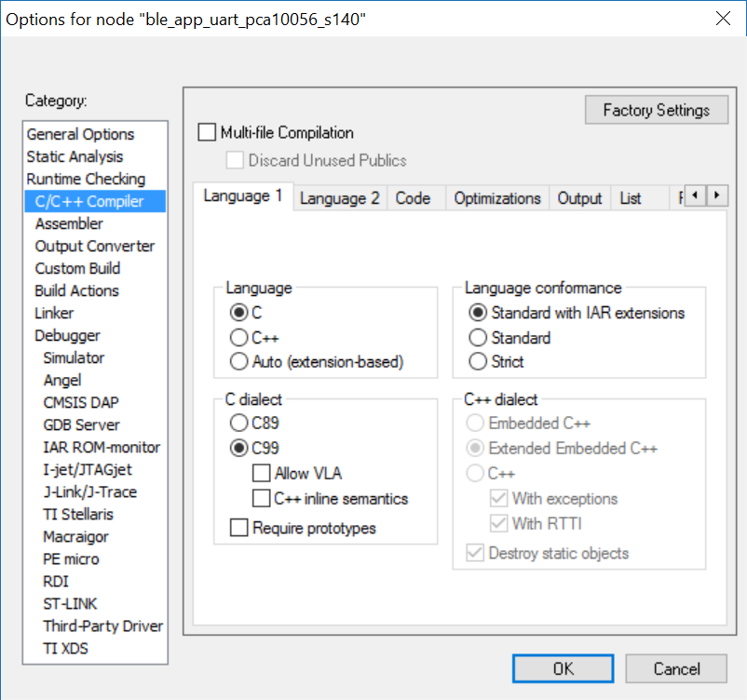Viewport: 747px width, 700px height.
Task: Select Angel in category list
Action: point(95,381)
